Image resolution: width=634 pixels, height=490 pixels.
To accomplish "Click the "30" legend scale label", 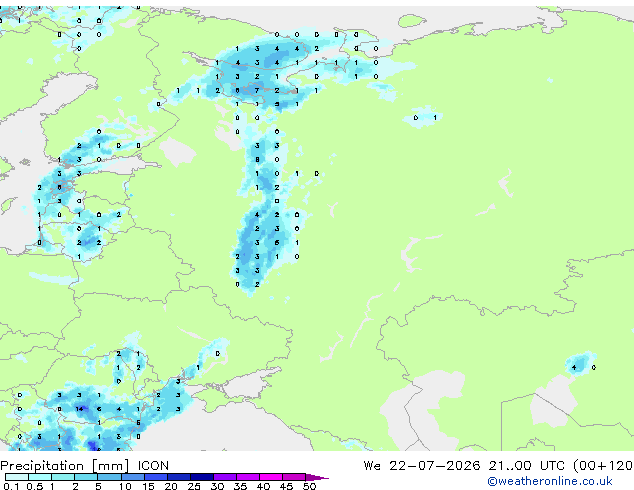I will point(217,486).
